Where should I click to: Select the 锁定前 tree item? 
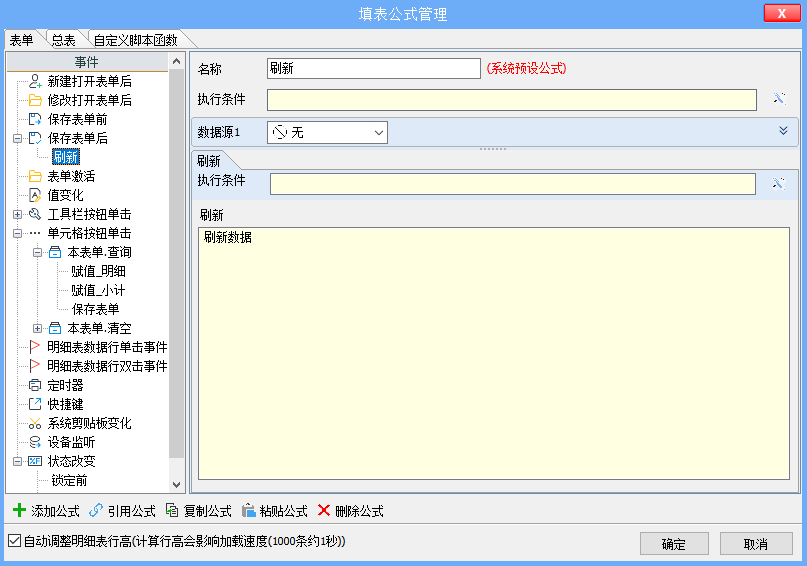(x=69, y=481)
